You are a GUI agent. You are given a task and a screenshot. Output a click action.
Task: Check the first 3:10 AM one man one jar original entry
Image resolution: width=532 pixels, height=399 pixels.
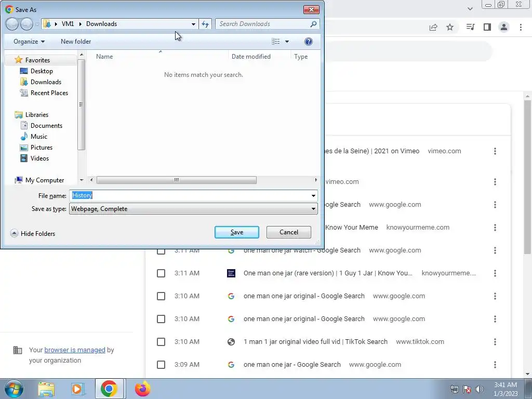(x=161, y=296)
